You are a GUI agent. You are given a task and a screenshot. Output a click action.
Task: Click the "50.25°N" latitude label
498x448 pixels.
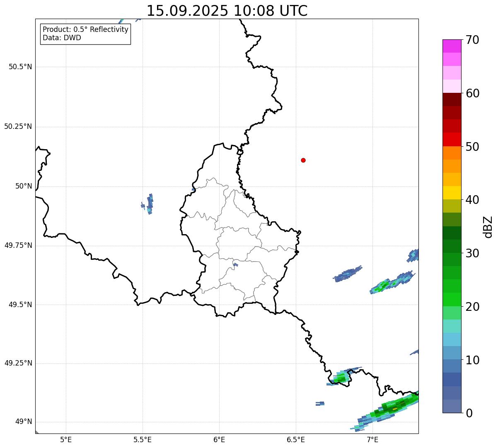18,126
